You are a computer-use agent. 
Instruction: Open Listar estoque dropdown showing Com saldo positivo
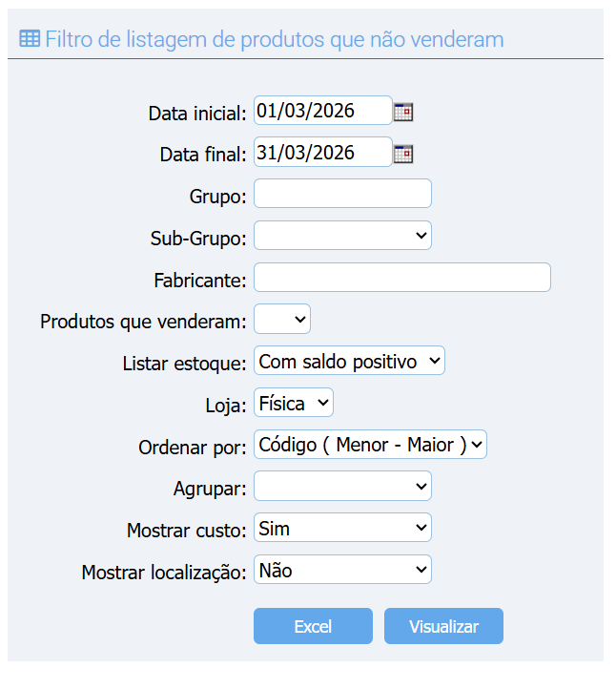pos(350,361)
